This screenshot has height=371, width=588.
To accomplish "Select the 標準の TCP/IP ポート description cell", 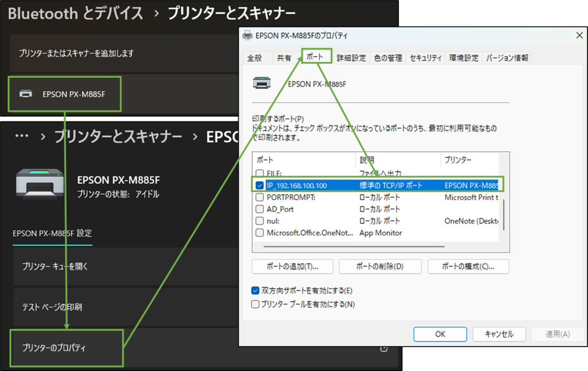I will [x=391, y=185].
